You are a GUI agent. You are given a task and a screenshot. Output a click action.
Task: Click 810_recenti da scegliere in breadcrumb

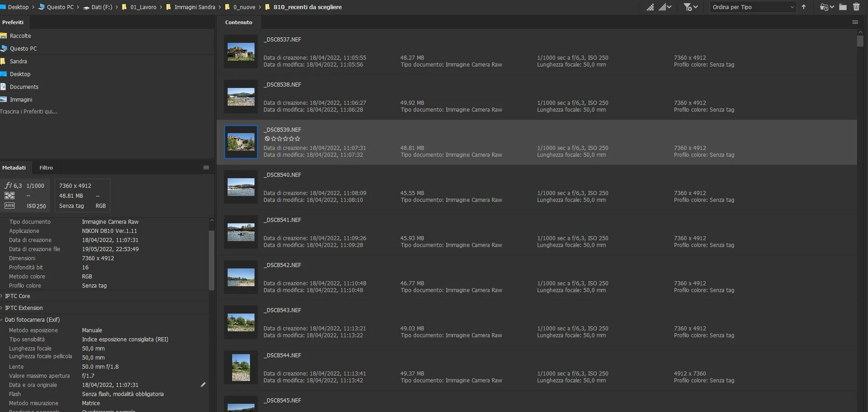[x=307, y=7]
